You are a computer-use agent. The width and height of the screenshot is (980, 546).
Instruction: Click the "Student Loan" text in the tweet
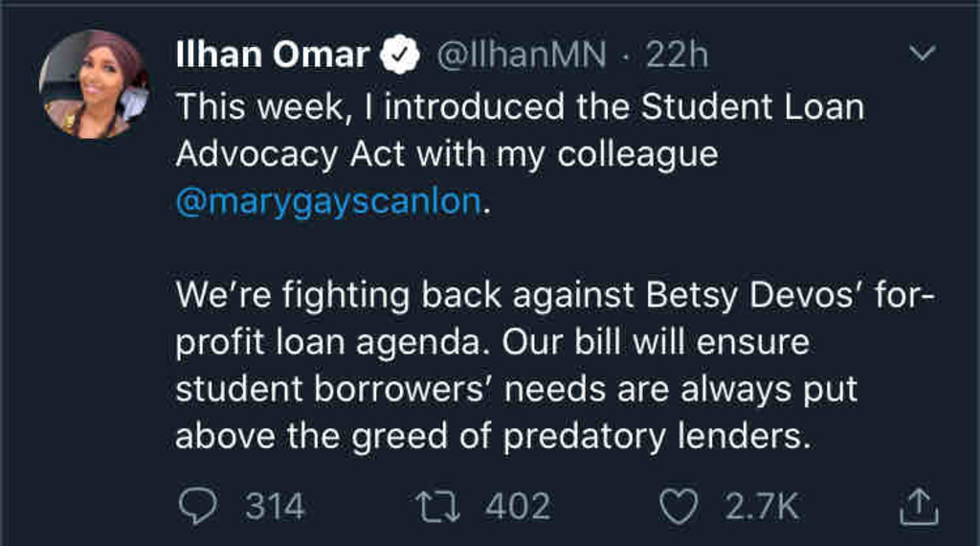(x=752, y=106)
